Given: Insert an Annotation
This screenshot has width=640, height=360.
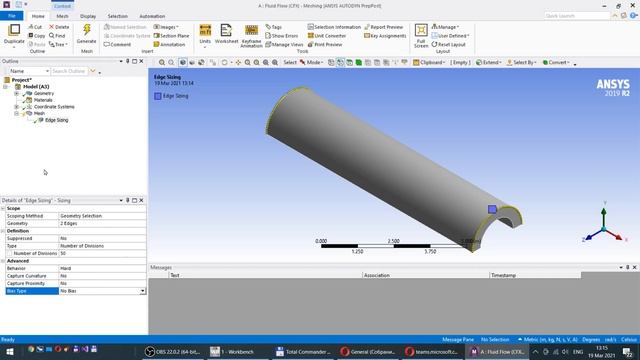Looking at the screenshot, I should tap(169, 44).
